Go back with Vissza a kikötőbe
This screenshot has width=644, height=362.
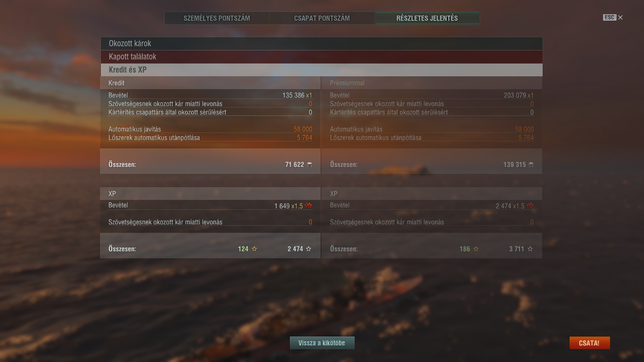pyautogui.click(x=322, y=343)
